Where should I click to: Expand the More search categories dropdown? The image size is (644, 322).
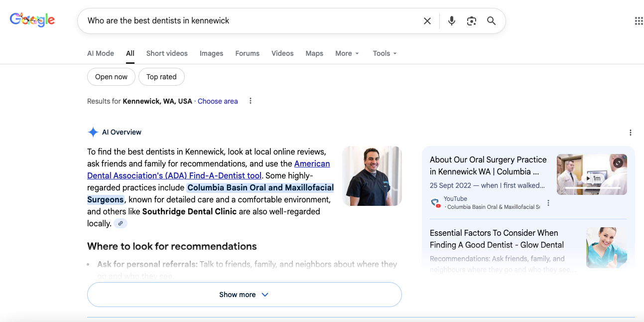(x=347, y=53)
